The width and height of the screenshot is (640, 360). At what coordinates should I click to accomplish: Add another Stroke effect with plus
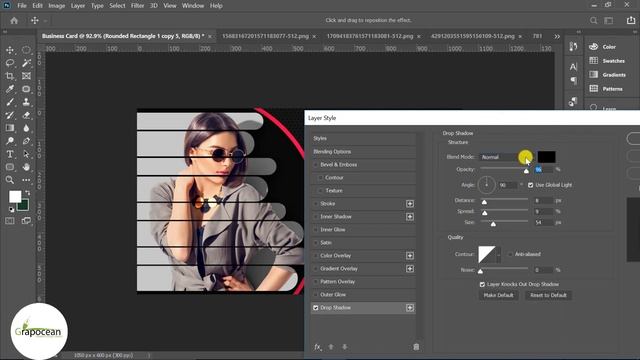click(410, 204)
